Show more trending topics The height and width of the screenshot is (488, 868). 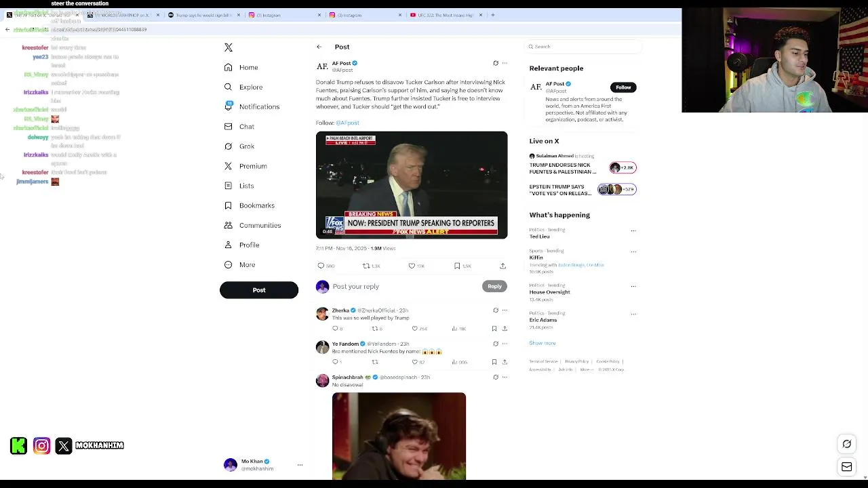pyautogui.click(x=542, y=343)
